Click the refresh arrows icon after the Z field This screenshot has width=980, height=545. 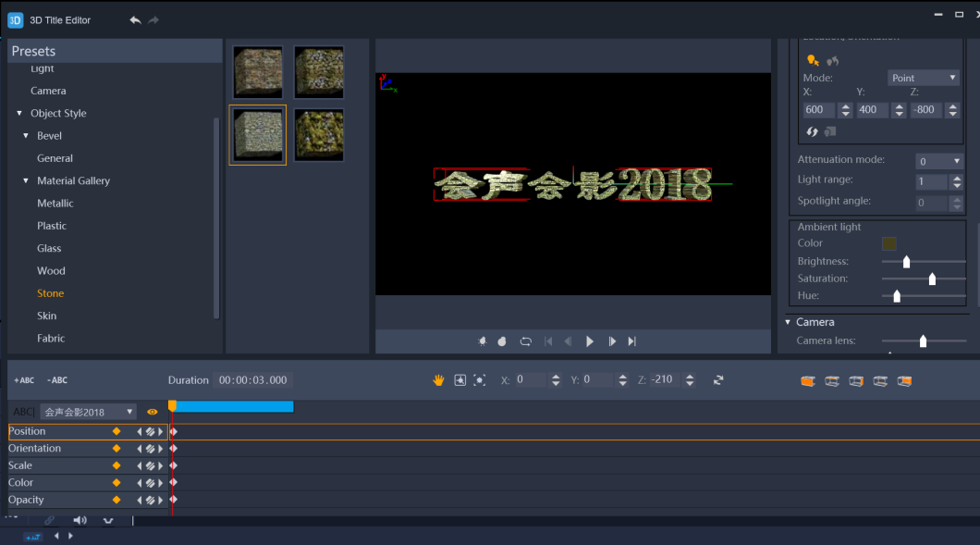pos(718,379)
